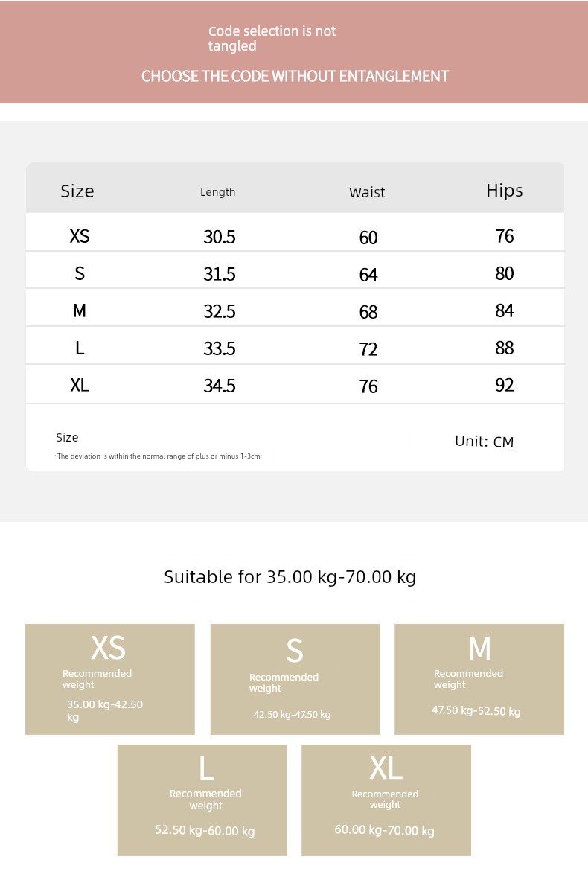Screen dimensions: 588x892
Task: Click the Unit: CM label
Action: (485, 442)
